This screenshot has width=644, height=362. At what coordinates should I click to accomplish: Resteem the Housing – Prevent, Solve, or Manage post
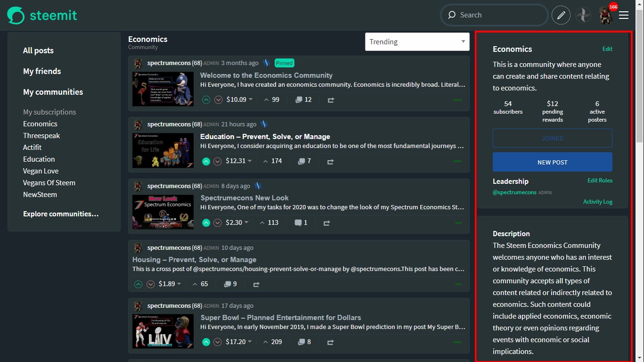point(256,284)
